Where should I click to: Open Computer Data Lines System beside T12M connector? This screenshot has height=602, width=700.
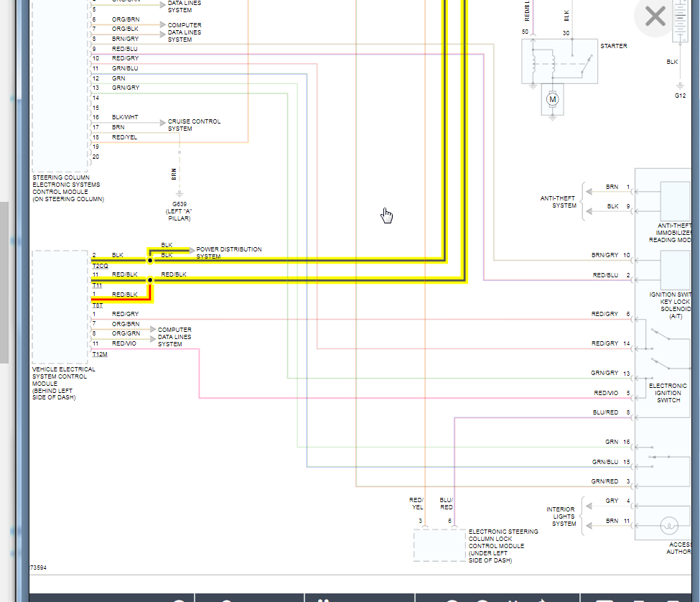click(x=174, y=337)
